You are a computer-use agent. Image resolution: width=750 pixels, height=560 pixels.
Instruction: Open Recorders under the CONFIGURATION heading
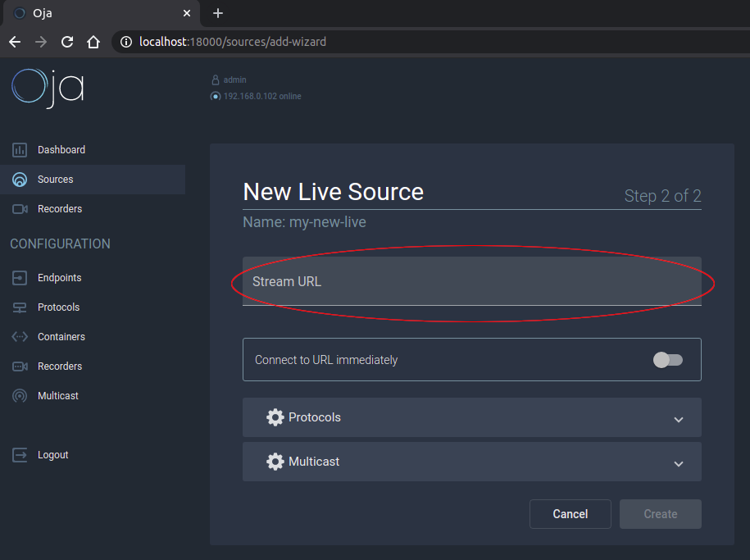[60, 367]
